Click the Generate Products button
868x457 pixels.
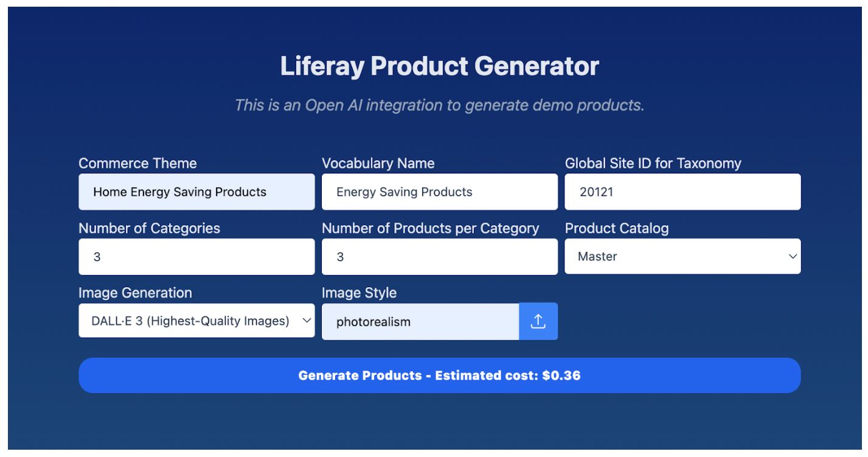pos(439,375)
